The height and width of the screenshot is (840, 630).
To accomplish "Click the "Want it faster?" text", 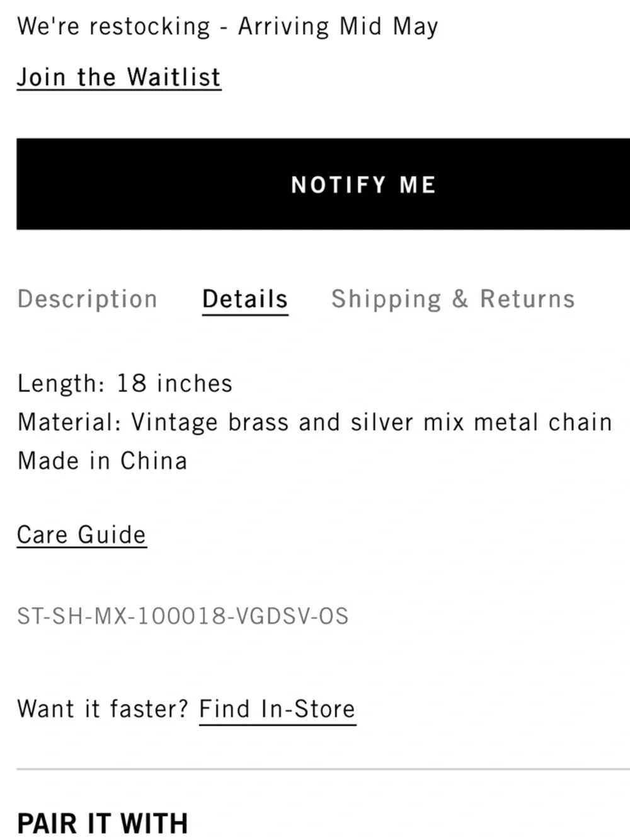I will coord(103,709).
